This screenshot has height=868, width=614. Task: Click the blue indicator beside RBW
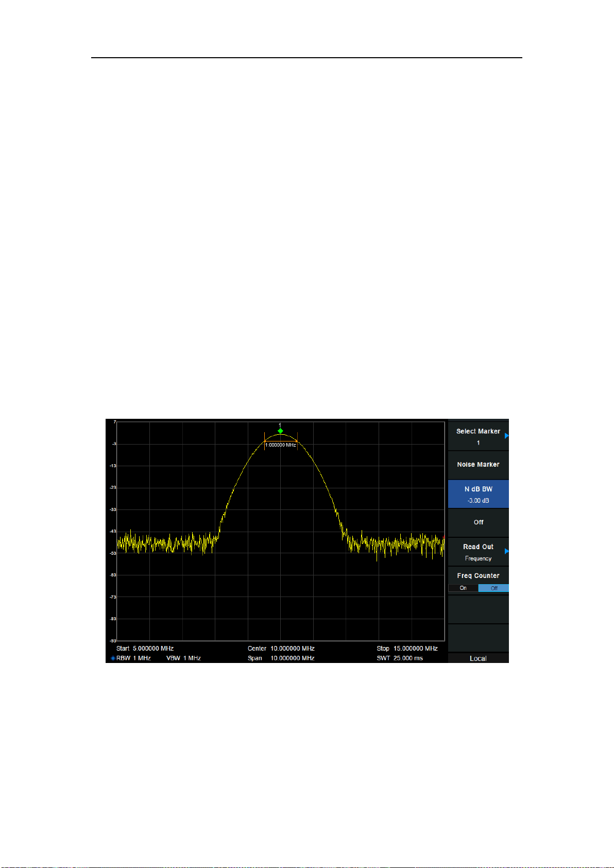(x=113, y=658)
